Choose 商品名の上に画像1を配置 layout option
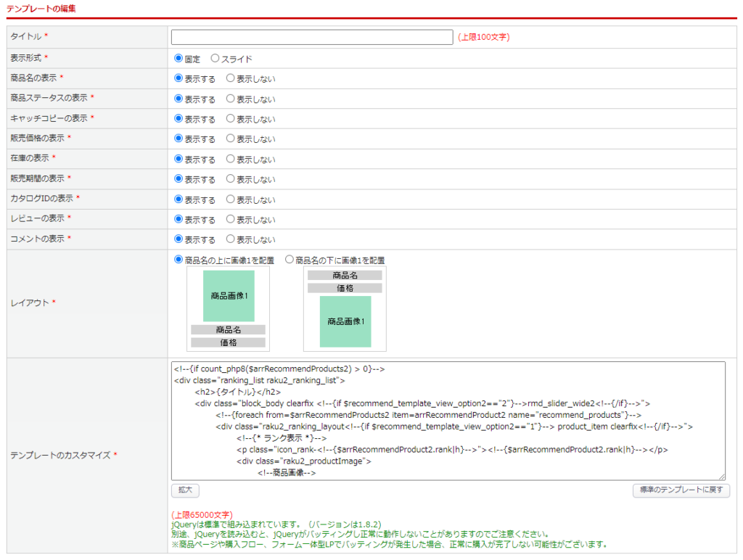 pos(179,259)
